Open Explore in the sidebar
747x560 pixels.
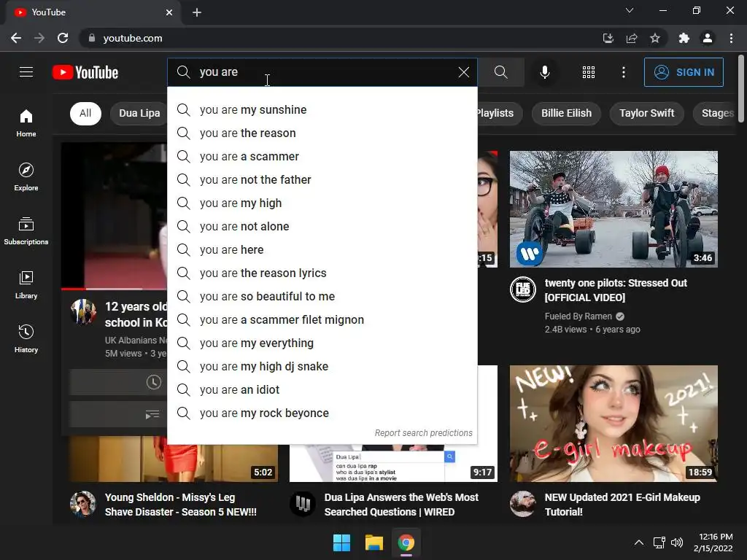pyautogui.click(x=26, y=177)
